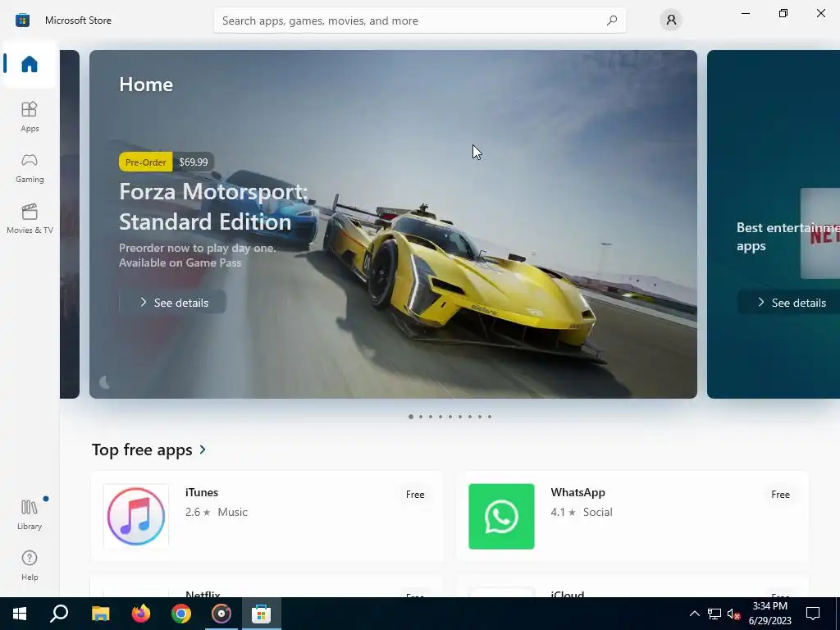Open the notification center icon
Image resolution: width=840 pixels, height=630 pixels.
tap(813, 614)
